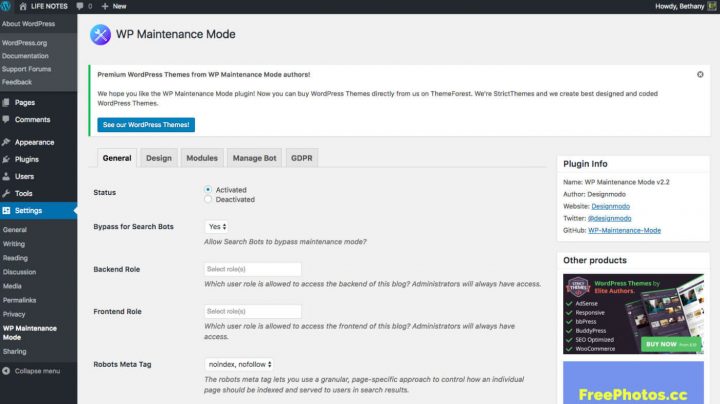
Task: Open the WordPress logo menu
Action: (x=6, y=6)
